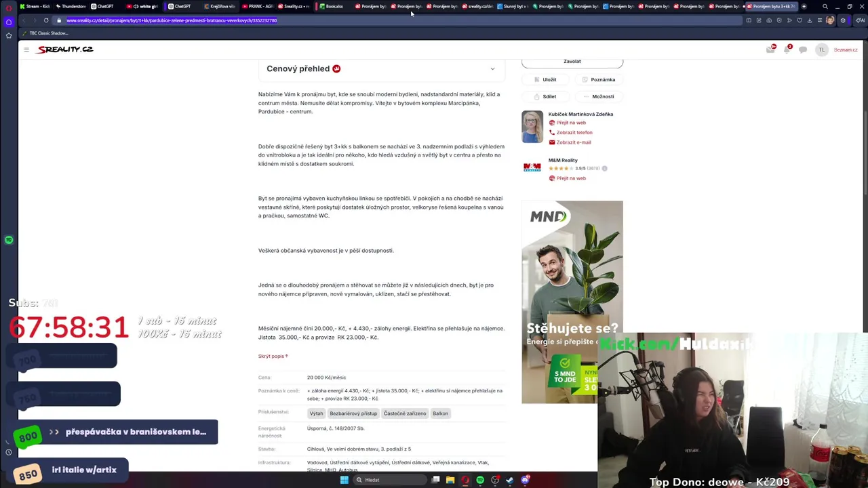
Task: Click the browser address bar URL
Action: coord(172,20)
